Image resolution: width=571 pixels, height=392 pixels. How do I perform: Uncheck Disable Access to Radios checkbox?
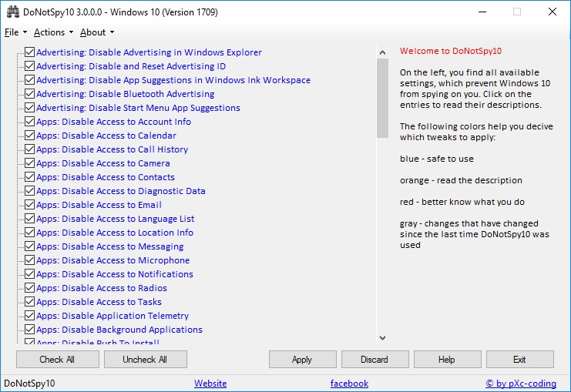(x=30, y=287)
